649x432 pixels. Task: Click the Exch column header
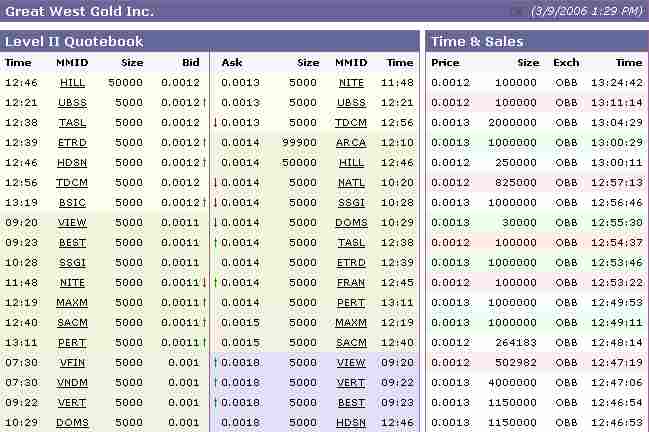[x=566, y=62]
